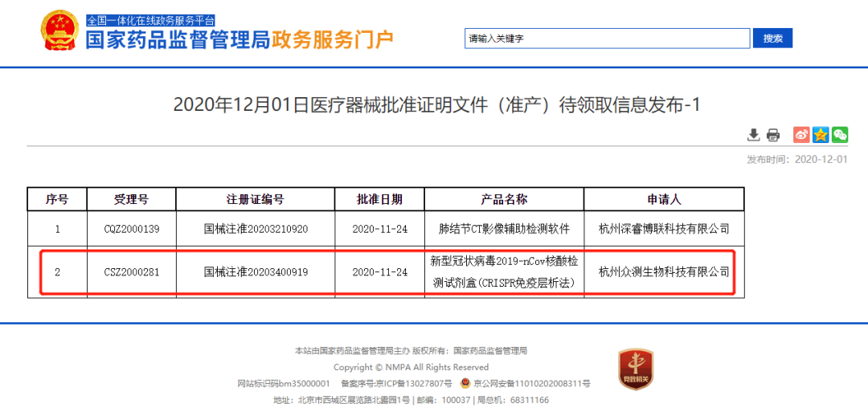
Task: Select 杭州众测生物科技有限公司 cell
Action: click(664, 272)
